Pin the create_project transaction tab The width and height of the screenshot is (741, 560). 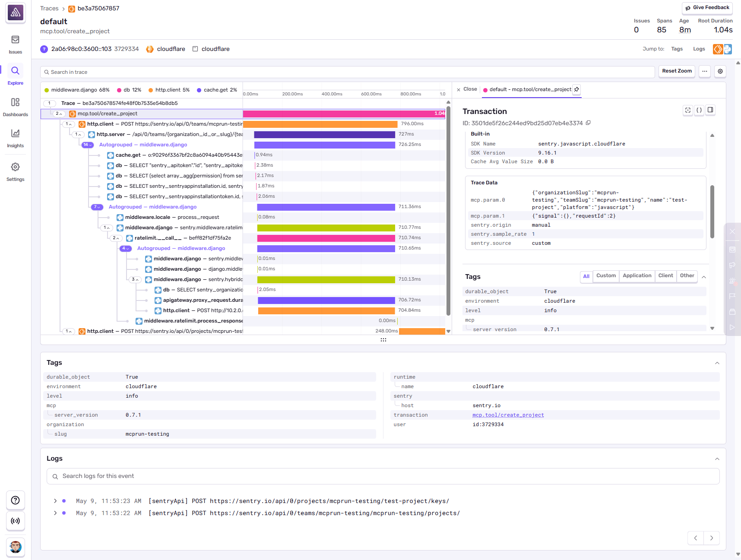(576, 89)
